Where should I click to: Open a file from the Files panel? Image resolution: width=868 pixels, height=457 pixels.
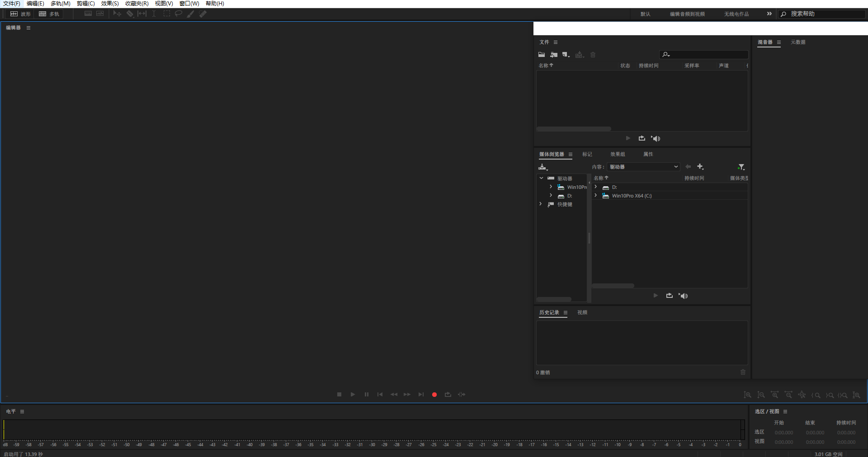pyautogui.click(x=541, y=55)
